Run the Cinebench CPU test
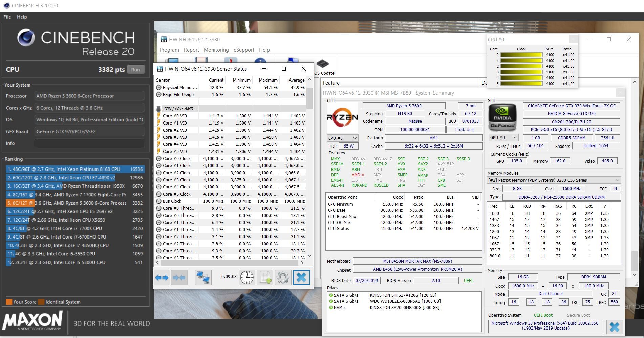 (136, 70)
